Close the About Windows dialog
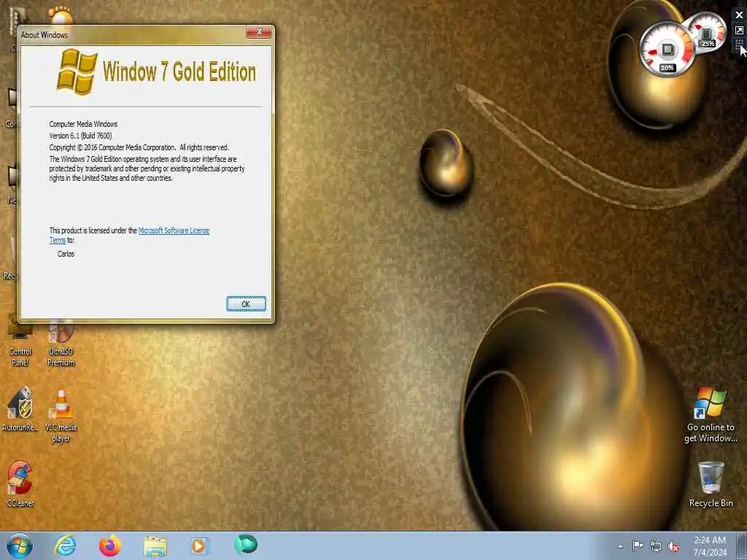The image size is (747, 560). (x=259, y=31)
